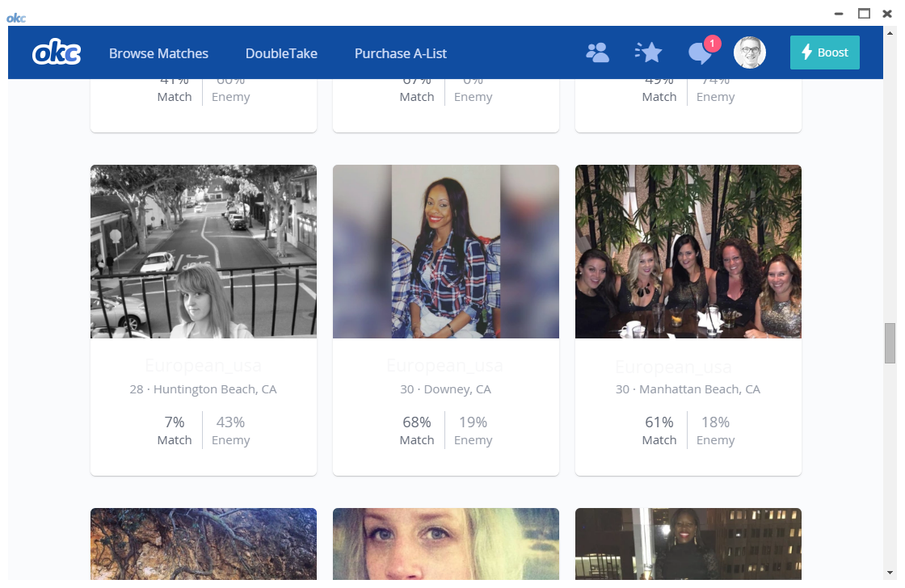Viewport: 905px width, 588px height.
Task: Open the visitors people icon
Action: [597, 52]
